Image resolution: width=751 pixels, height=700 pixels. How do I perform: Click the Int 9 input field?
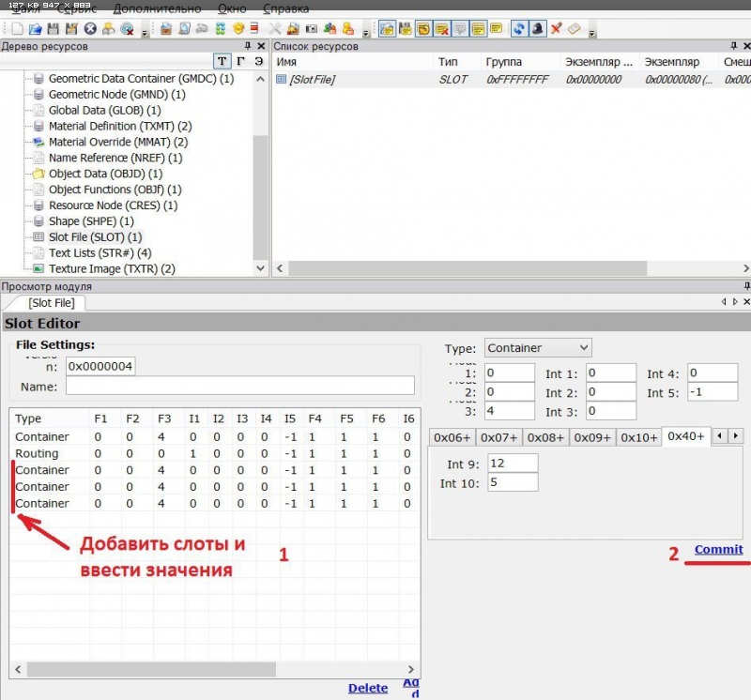click(x=512, y=463)
